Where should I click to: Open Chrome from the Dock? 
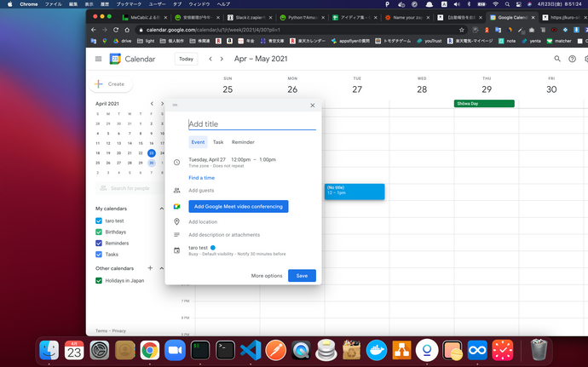[x=150, y=351]
